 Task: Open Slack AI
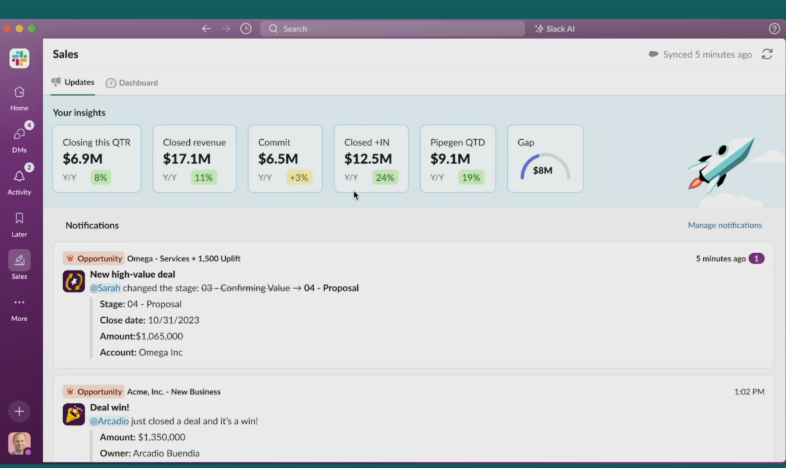point(555,29)
